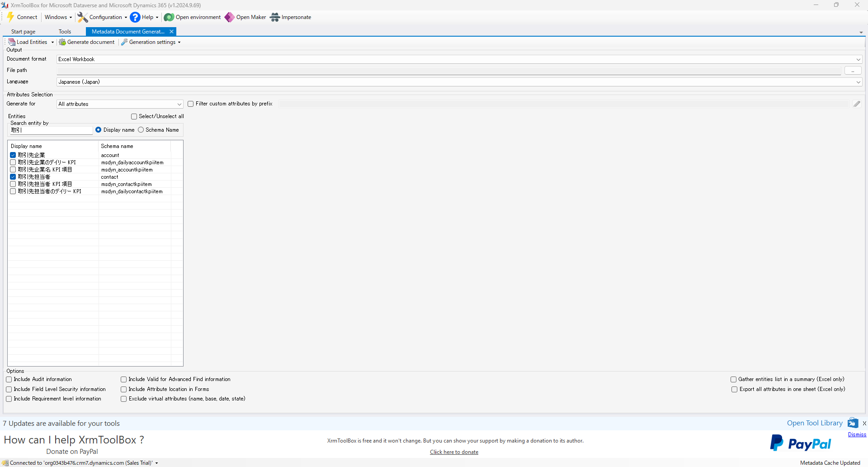Enable Include Requirement level information
Screen dimensions: 868x467
[x=9, y=399]
